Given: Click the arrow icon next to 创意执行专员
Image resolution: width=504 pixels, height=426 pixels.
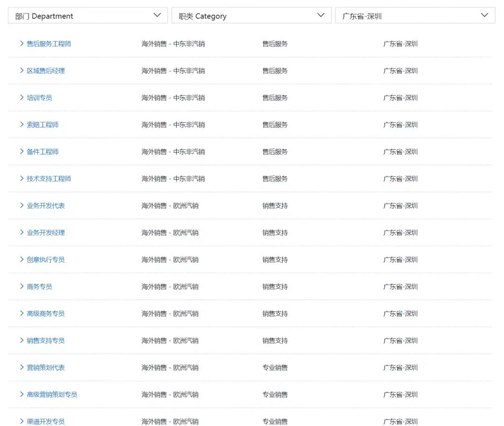Looking at the screenshot, I should click(x=21, y=259).
